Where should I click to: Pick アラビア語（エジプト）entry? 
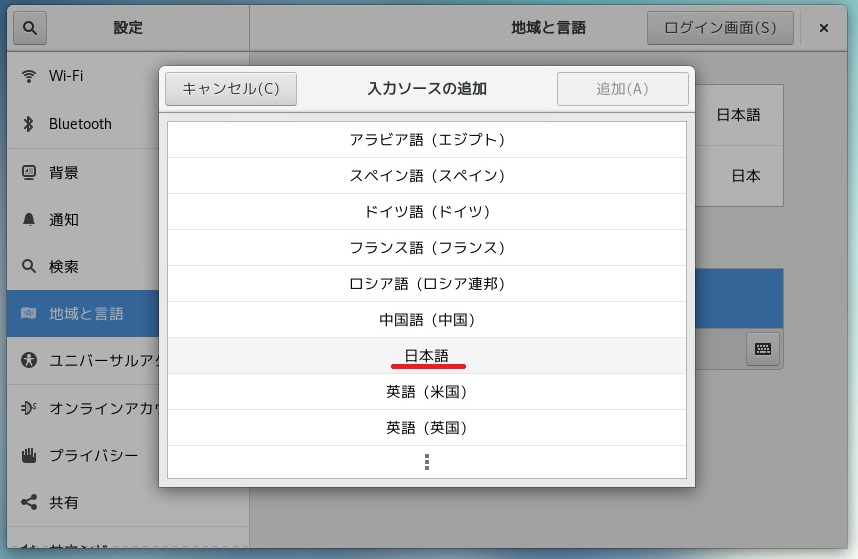[x=427, y=140]
